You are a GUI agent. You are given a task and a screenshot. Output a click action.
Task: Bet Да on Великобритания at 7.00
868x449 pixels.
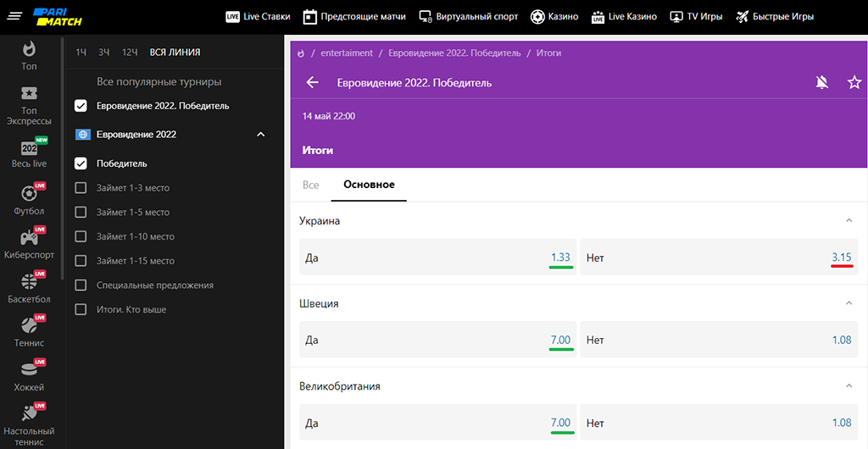tap(438, 423)
